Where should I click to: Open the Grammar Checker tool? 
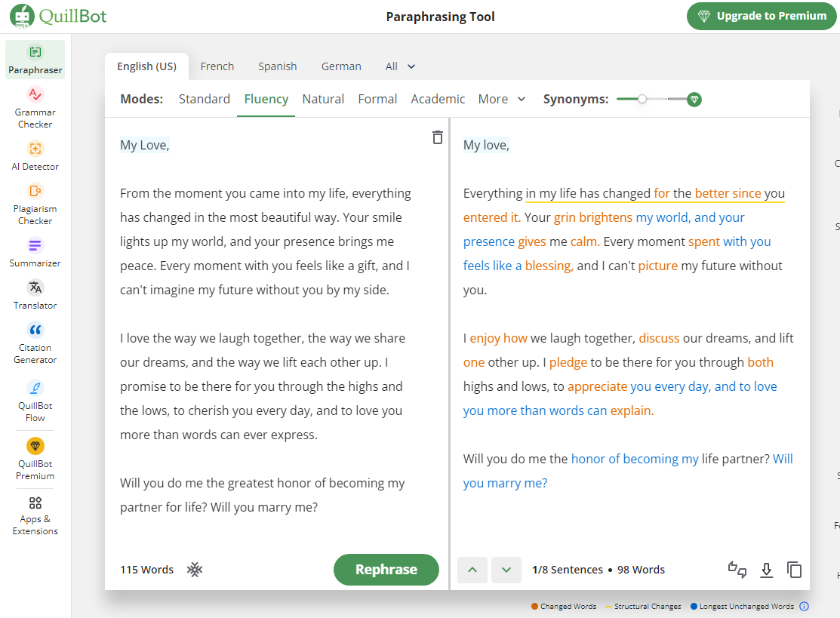35,106
